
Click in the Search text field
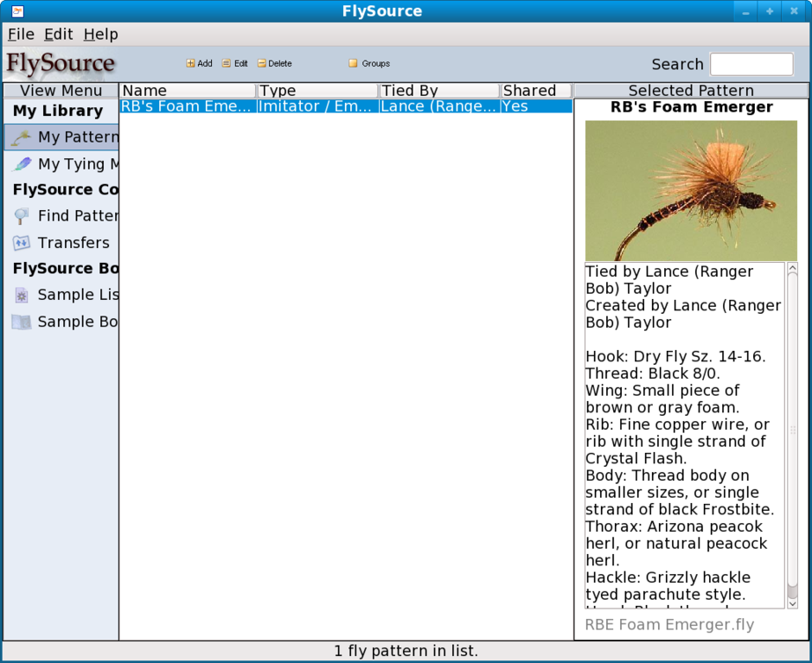click(751, 64)
